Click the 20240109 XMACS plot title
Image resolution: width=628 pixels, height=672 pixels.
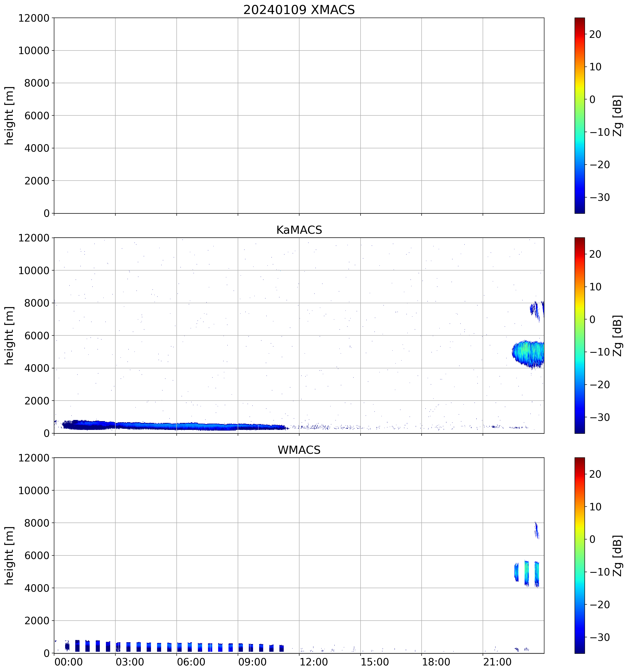coord(299,10)
